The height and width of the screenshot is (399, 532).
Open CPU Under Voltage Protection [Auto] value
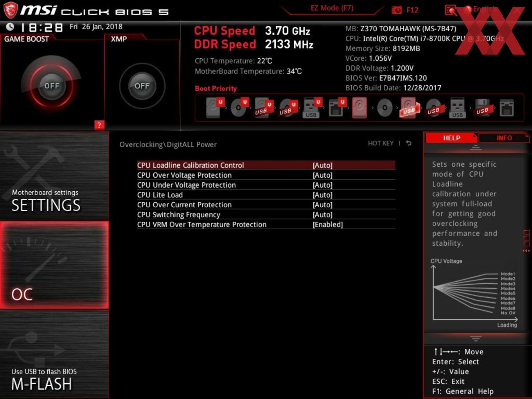[323, 185]
